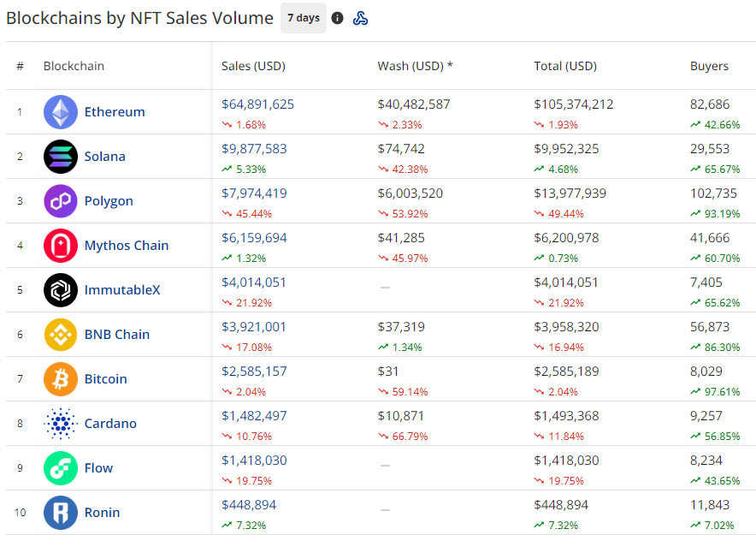Click the Mythos Chain logo icon
Screen dimensions: 756x535
click(x=60, y=246)
